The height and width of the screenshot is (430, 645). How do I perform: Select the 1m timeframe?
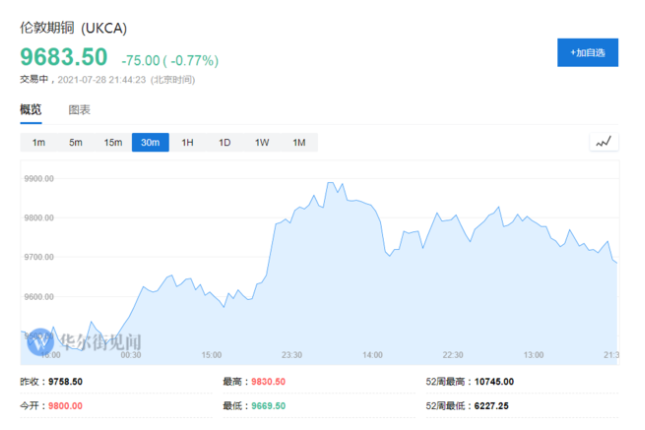point(38,142)
